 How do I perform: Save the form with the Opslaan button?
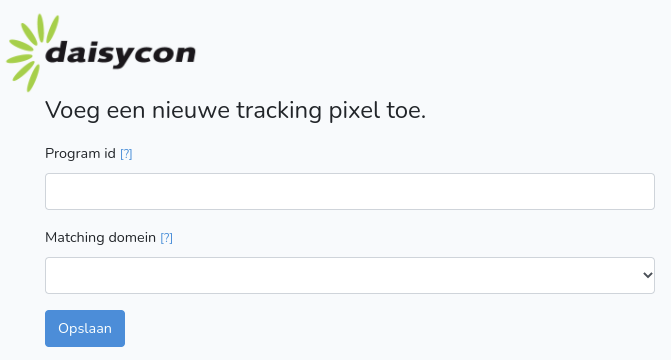tap(85, 328)
